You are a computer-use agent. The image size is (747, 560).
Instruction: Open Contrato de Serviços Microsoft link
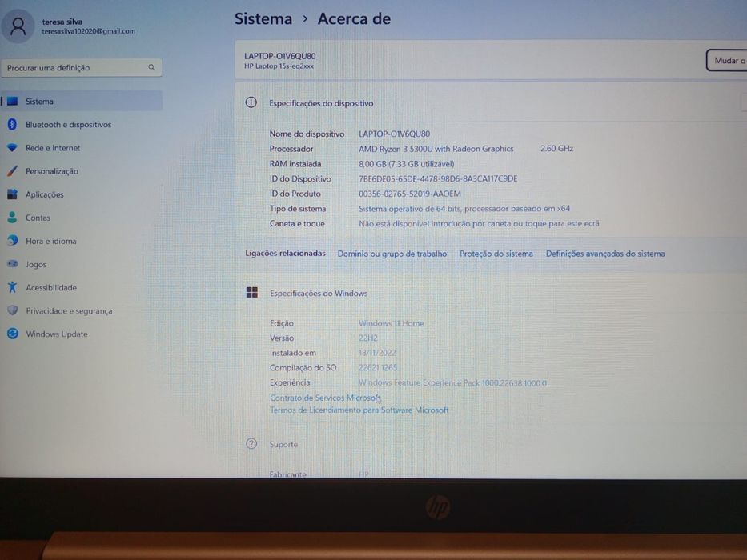[x=325, y=398]
